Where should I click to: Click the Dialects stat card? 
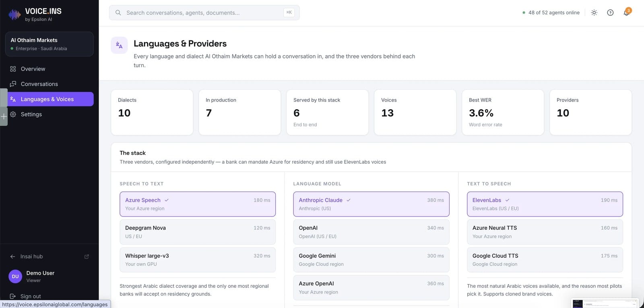pos(152,112)
